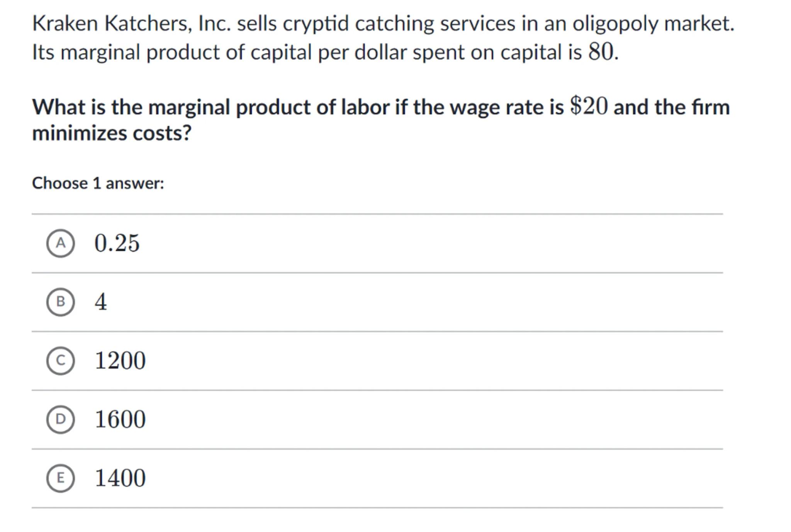Viewport: 791px width, 532px height.
Task: Select radio button E
Action: tap(60, 478)
